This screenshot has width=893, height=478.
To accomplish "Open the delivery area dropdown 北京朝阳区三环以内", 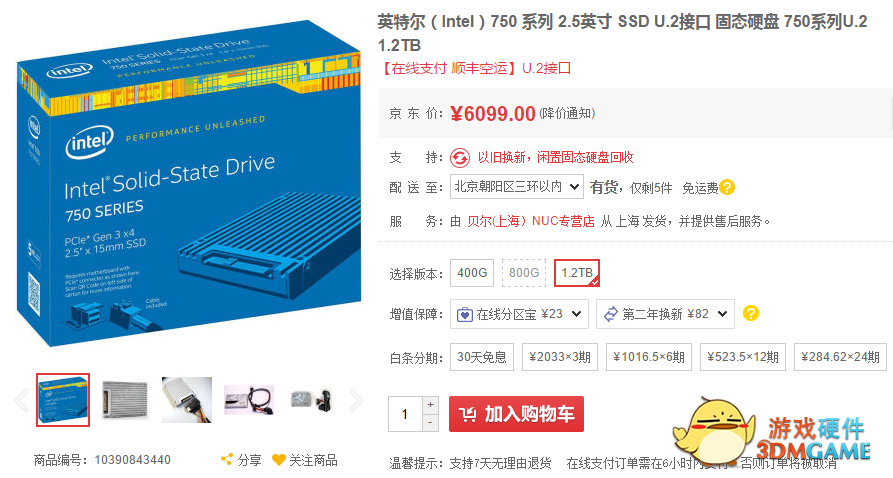I will 517,186.
